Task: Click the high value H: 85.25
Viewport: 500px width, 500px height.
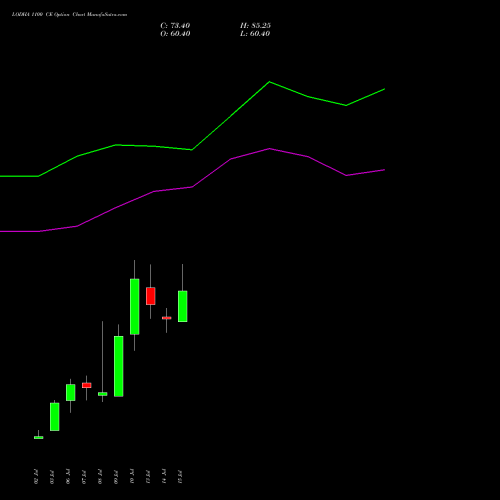Action: [x=255, y=26]
